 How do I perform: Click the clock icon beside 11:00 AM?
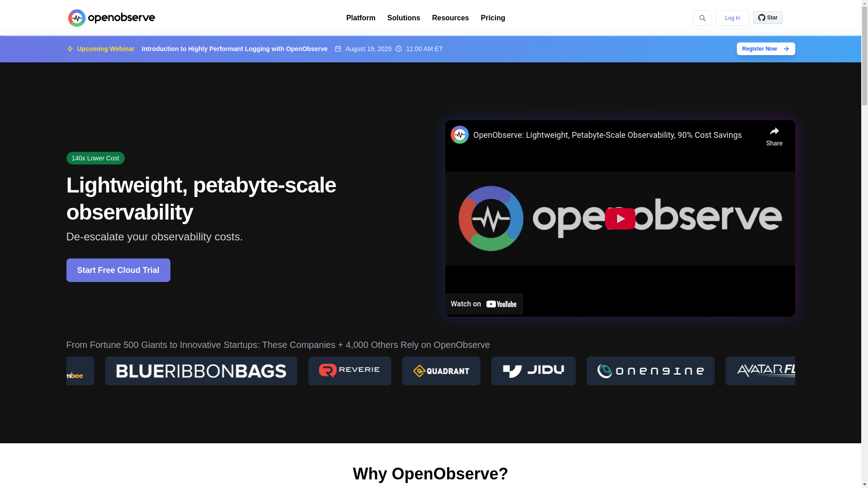click(x=398, y=49)
